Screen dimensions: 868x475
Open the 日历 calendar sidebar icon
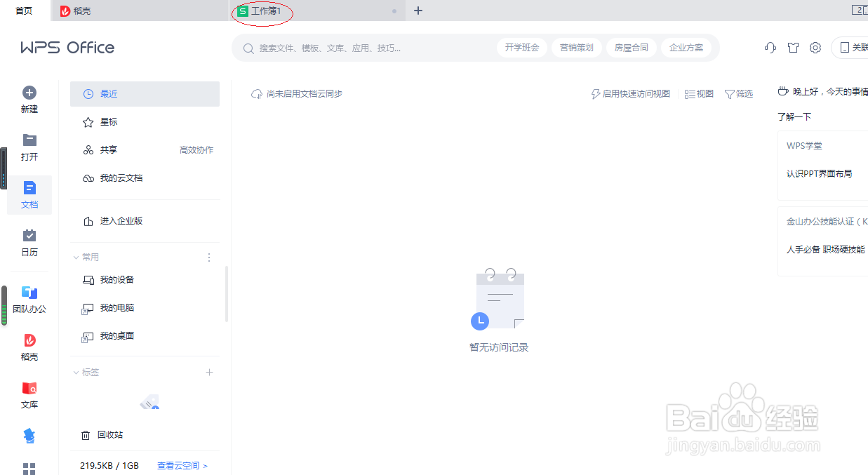[x=29, y=236]
